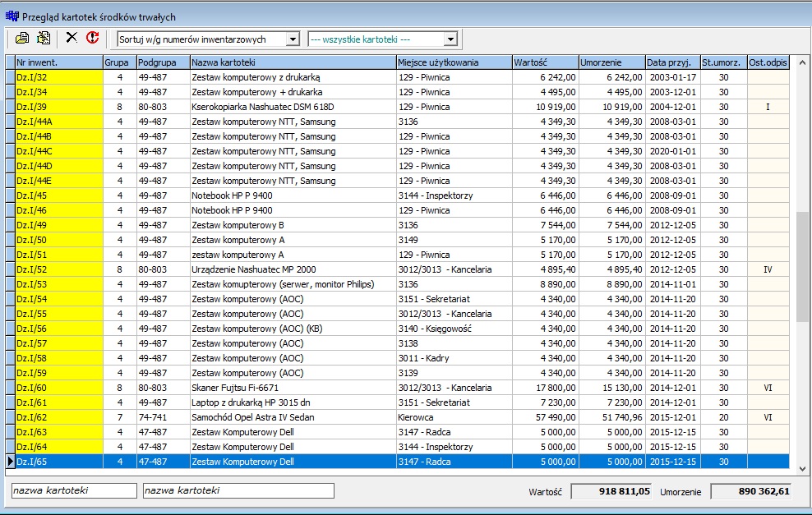Select 'zestaw komputerowy A' in row Dz.I/51
Screen dimensions: 812x515
coord(293,255)
